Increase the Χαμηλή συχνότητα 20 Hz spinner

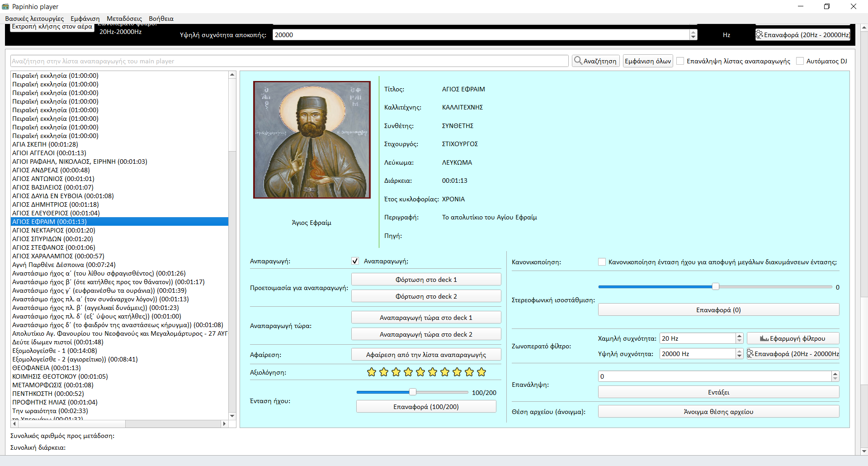[739, 336]
